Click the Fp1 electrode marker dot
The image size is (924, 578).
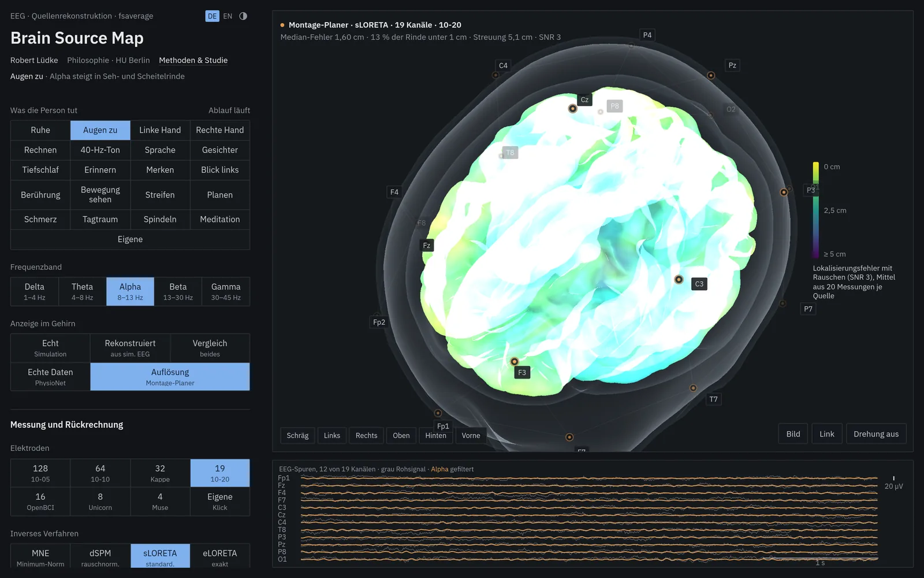point(438,413)
